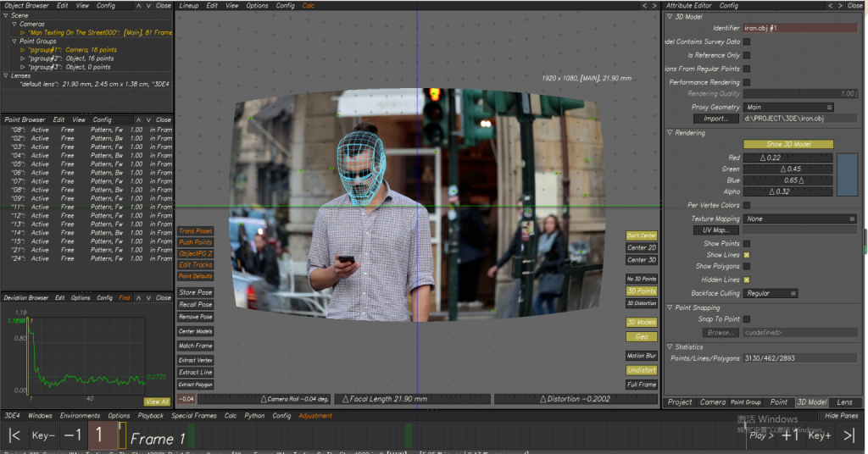Switch to Project tab
Screen dimensions: 868x454
(680, 402)
